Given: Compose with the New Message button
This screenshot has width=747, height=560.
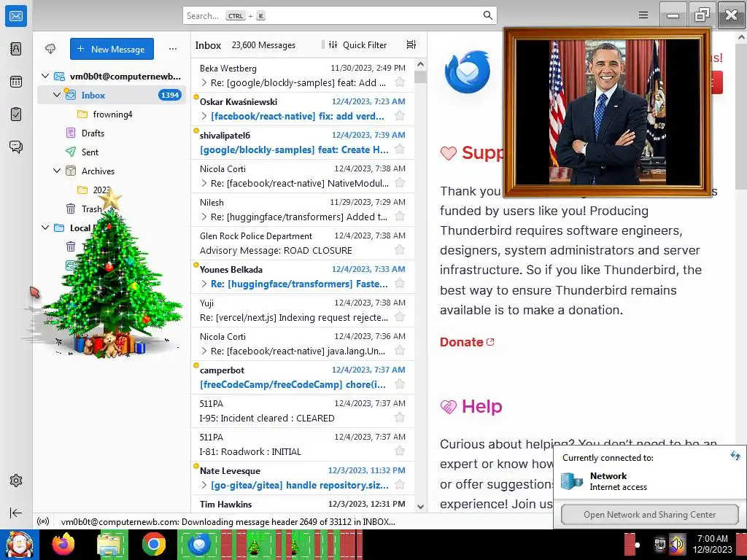Looking at the screenshot, I should pyautogui.click(x=112, y=49).
